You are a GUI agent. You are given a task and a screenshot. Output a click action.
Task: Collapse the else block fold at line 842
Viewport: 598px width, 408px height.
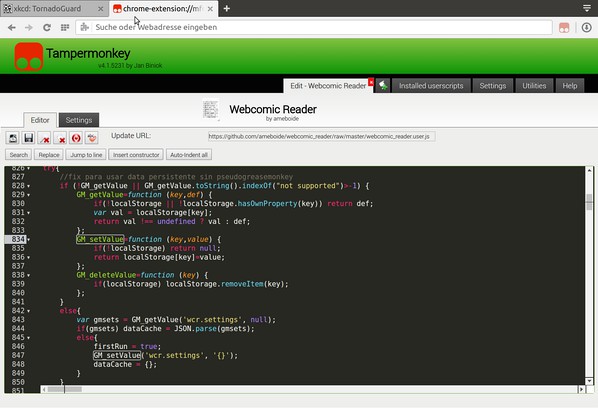(x=29, y=311)
